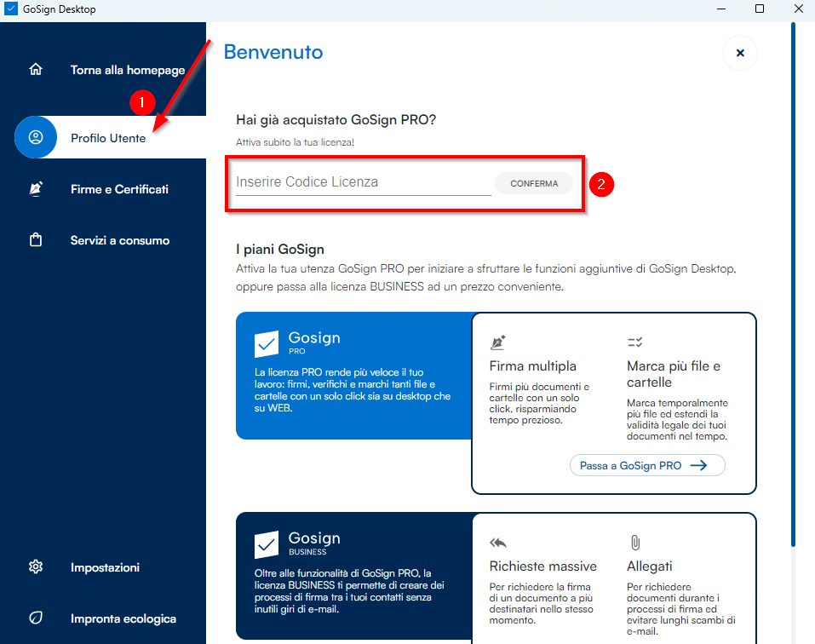The image size is (815, 644).
Task: Click the Firme e Certificati pen icon
Action: pyautogui.click(x=36, y=189)
